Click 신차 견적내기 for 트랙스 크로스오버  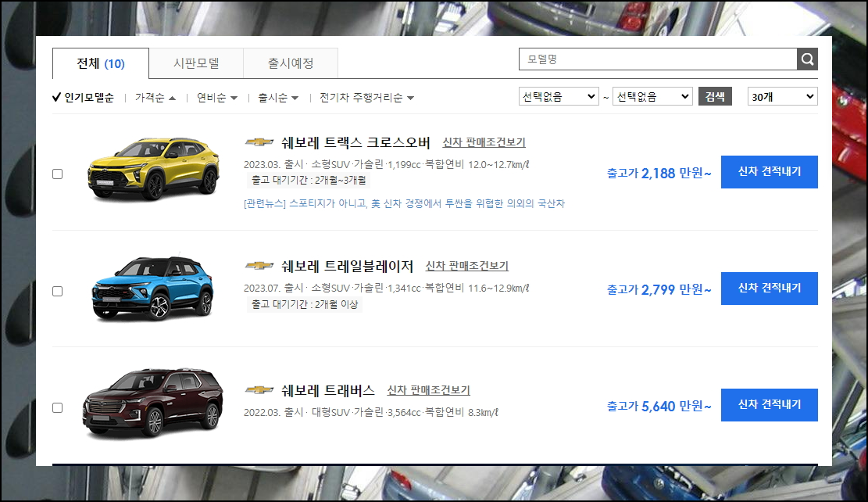(x=769, y=172)
